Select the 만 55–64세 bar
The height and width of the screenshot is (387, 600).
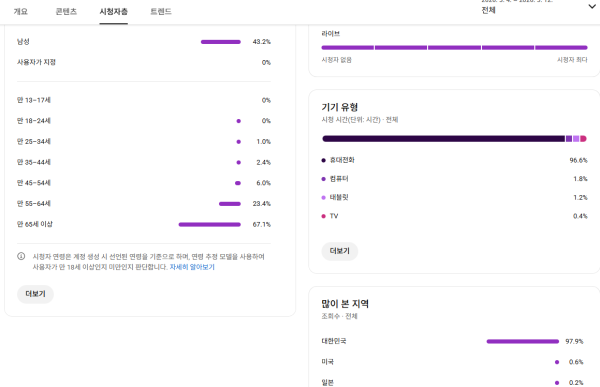coord(230,204)
